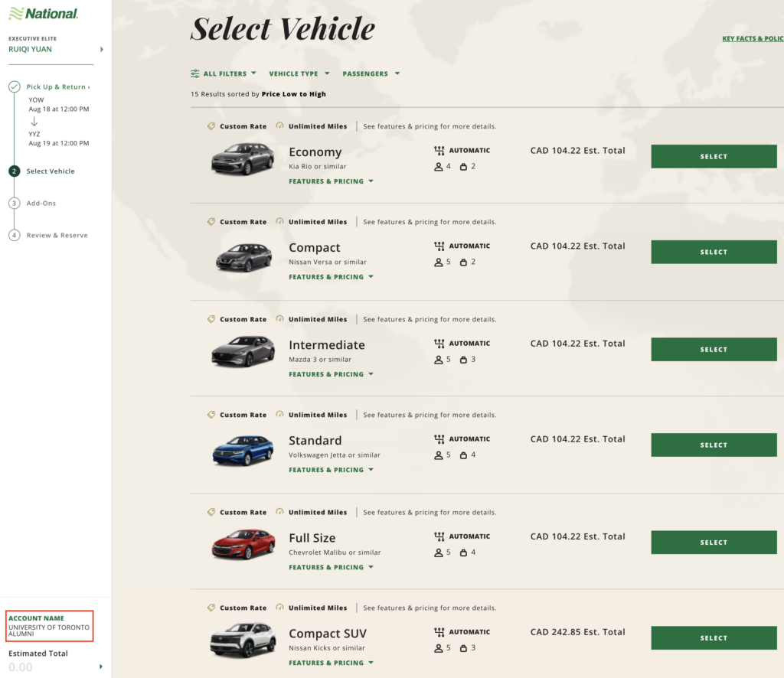Click the Custom Rate tag icon on Compact SUV
Screen dimensions: 784x678
tap(211, 608)
